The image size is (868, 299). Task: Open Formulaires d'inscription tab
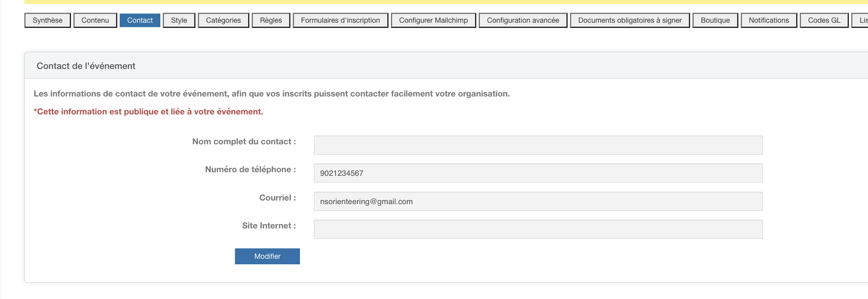coord(340,20)
